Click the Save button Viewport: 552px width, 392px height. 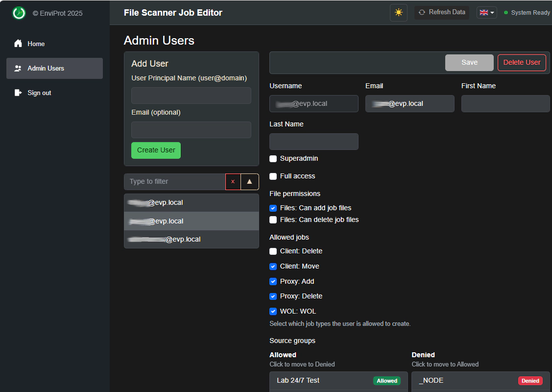(x=469, y=63)
